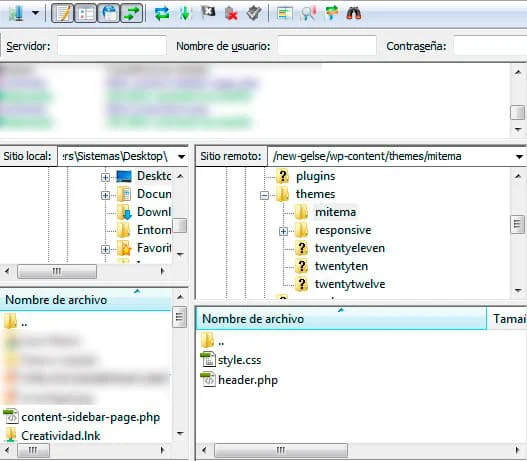
Task: Open the Site Manager icon
Action: [x=16, y=13]
